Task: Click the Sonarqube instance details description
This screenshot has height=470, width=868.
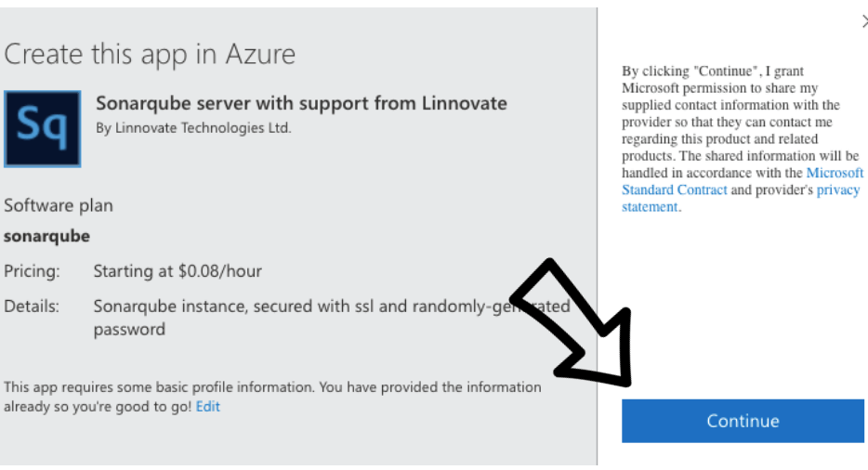Action: click(x=332, y=318)
